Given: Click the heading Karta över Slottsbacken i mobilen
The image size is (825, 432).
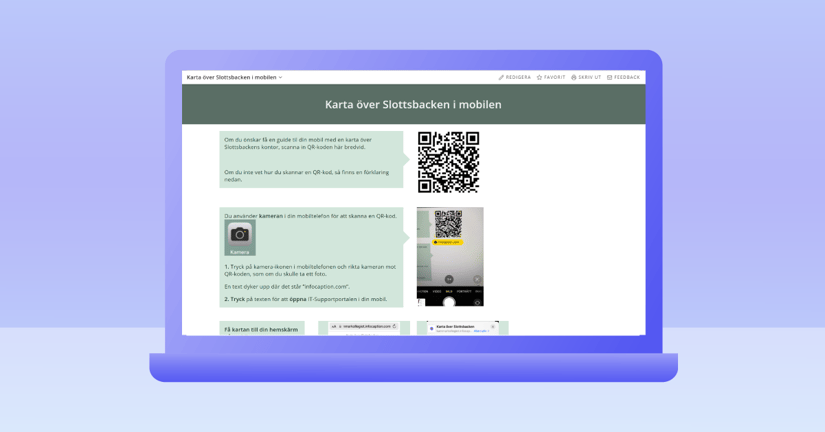Looking at the screenshot, I should point(413,104).
